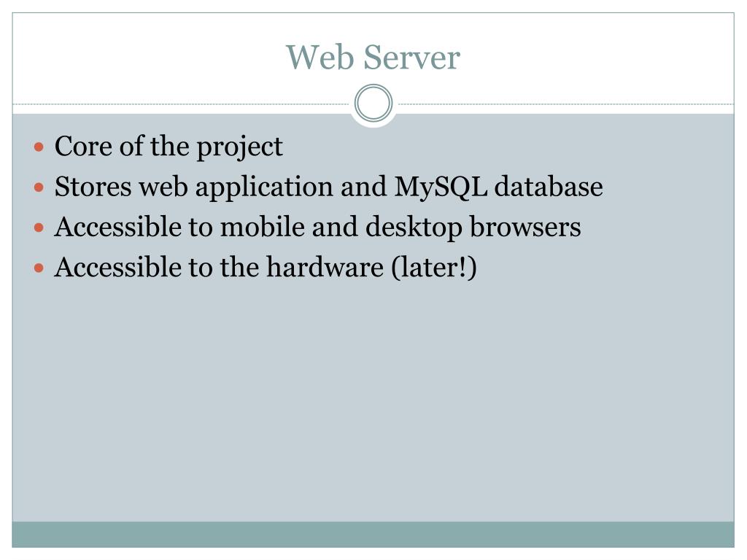Click the "(later!)" text in the last bullet
Viewport: 747px width, 560px height.
point(433,268)
